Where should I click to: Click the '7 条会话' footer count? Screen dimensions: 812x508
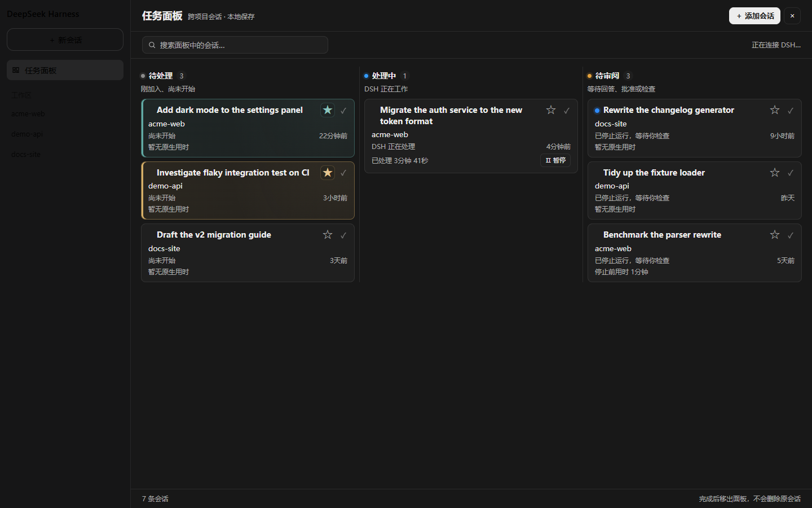click(155, 499)
